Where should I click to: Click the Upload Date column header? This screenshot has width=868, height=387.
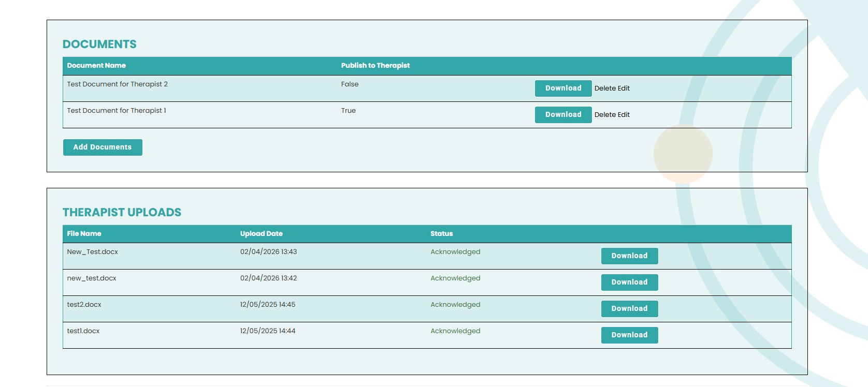(262, 234)
